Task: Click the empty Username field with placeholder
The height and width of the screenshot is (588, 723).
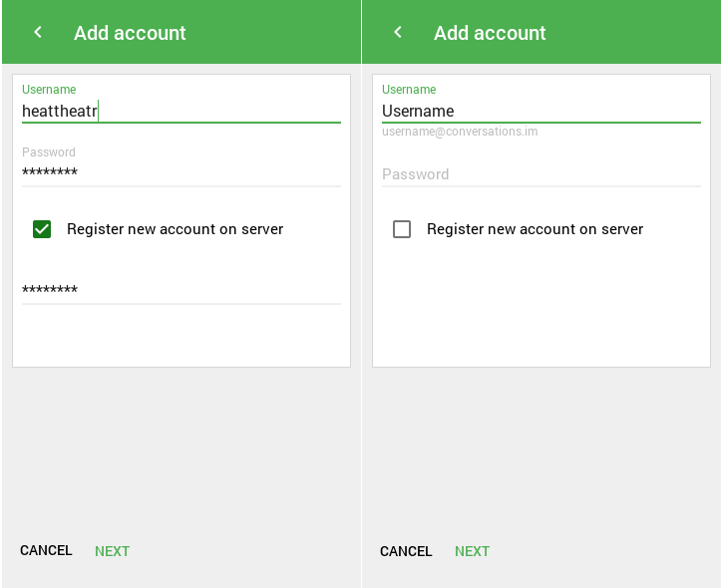Action: pyautogui.click(x=540, y=112)
